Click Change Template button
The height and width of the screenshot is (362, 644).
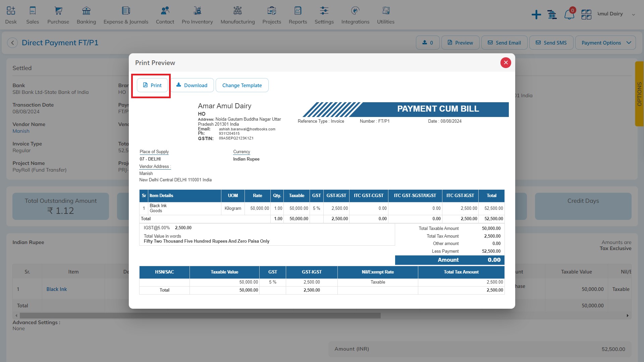[242, 85]
